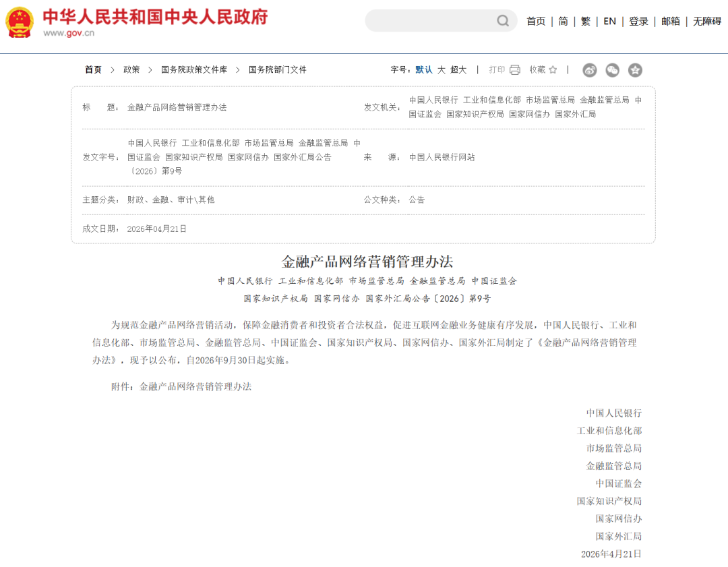
Task: Click the search magnifier icon
Action: [503, 21]
